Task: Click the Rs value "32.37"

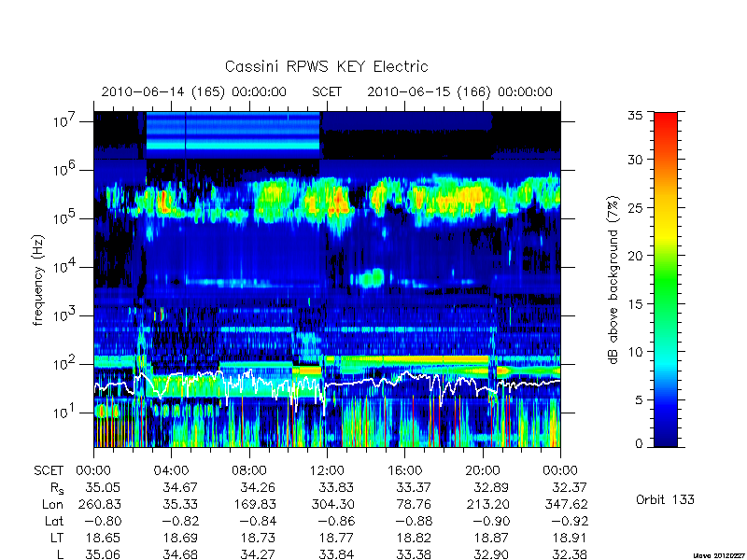Action: click(x=569, y=487)
